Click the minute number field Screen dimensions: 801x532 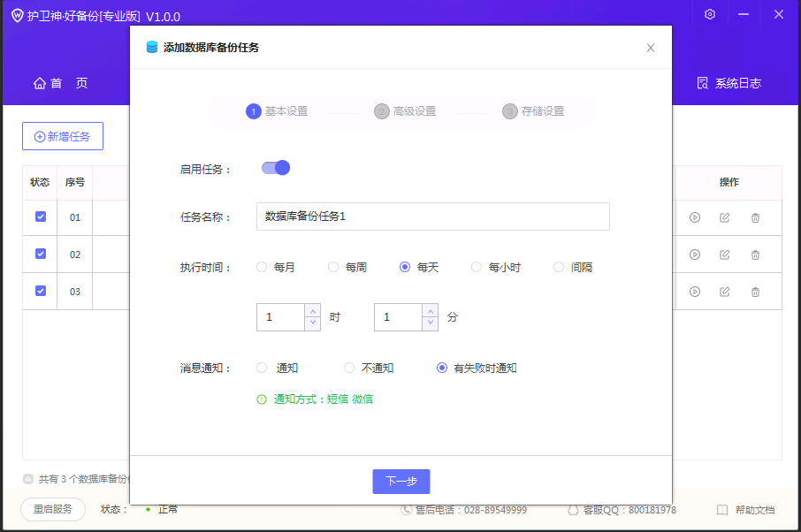coord(399,317)
